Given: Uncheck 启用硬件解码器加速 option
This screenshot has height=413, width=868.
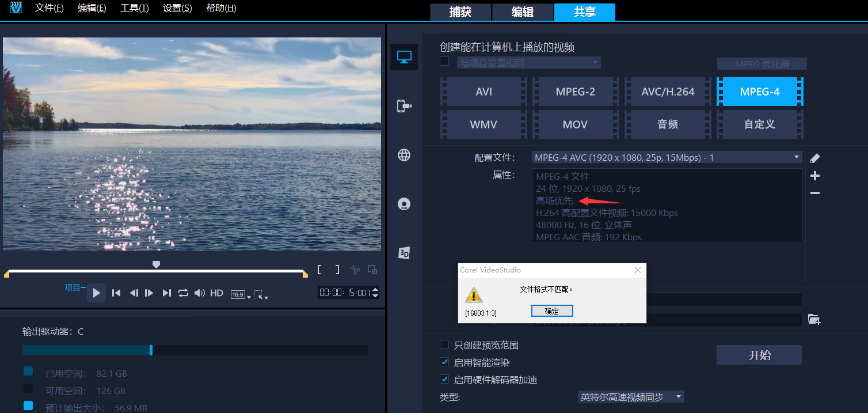Looking at the screenshot, I should (x=444, y=380).
